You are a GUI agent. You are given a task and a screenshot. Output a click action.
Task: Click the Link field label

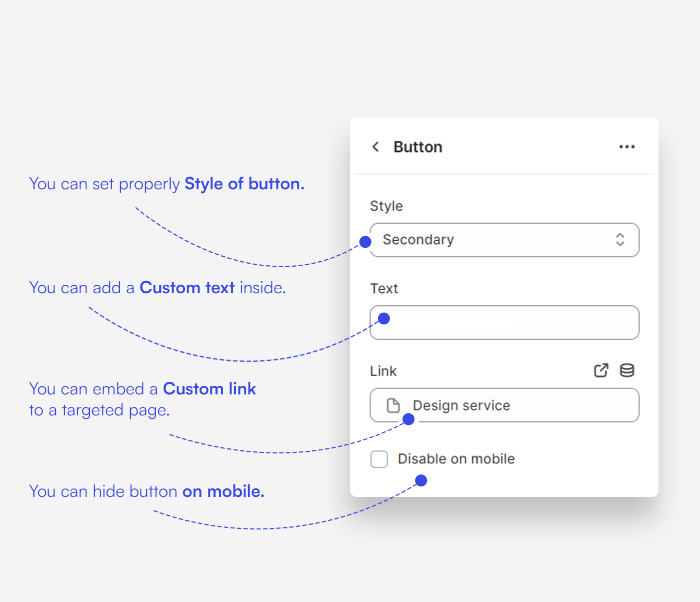[x=383, y=371]
